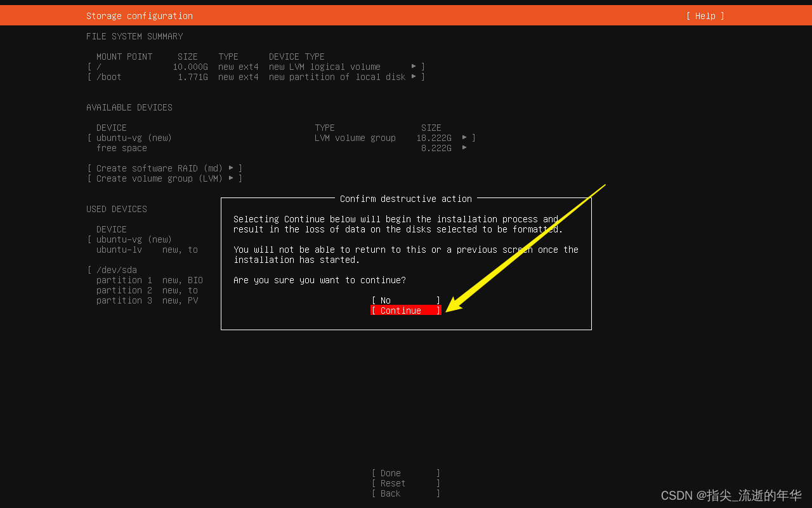Select partition 2 row
This screenshot has width=812, height=508.
(x=147, y=290)
